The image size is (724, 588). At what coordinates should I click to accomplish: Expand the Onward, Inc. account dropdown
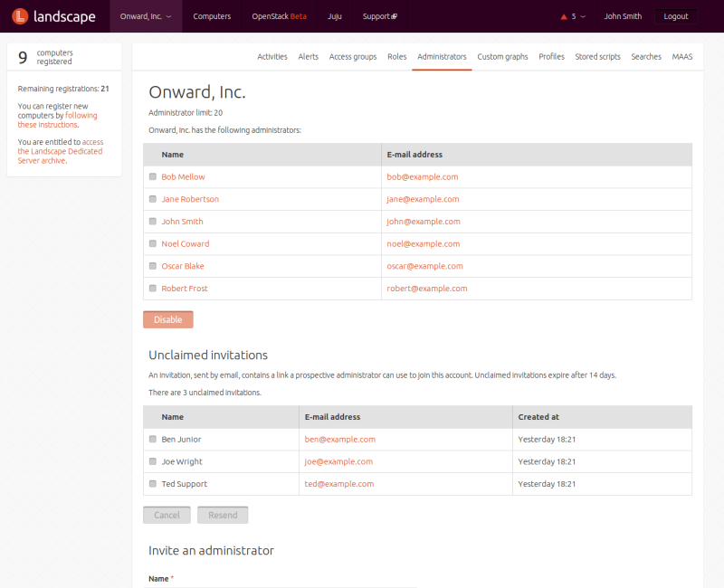tap(146, 16)
